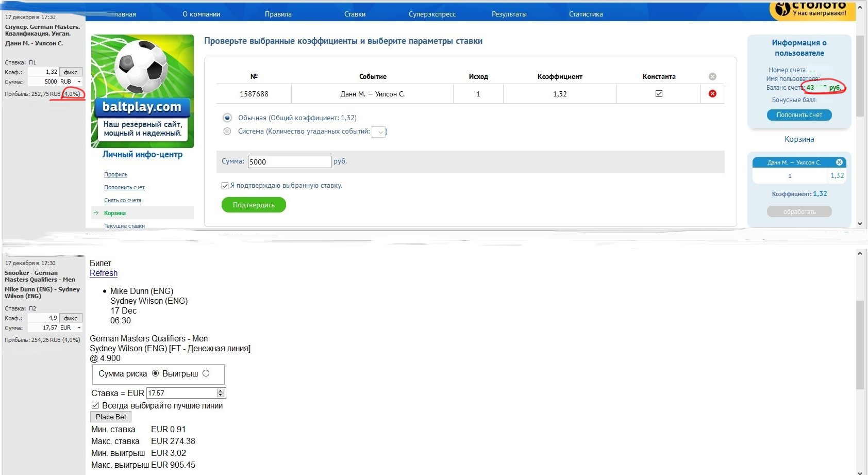868x475 pixels.
Task: Remove the Данн М. – Уилсон С. row with the red X
Action: coord(712,94)
